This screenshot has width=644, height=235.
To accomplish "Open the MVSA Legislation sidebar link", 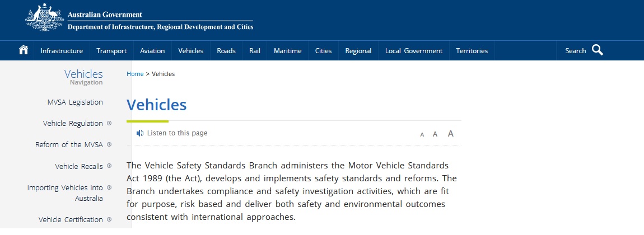I will 75,102.
